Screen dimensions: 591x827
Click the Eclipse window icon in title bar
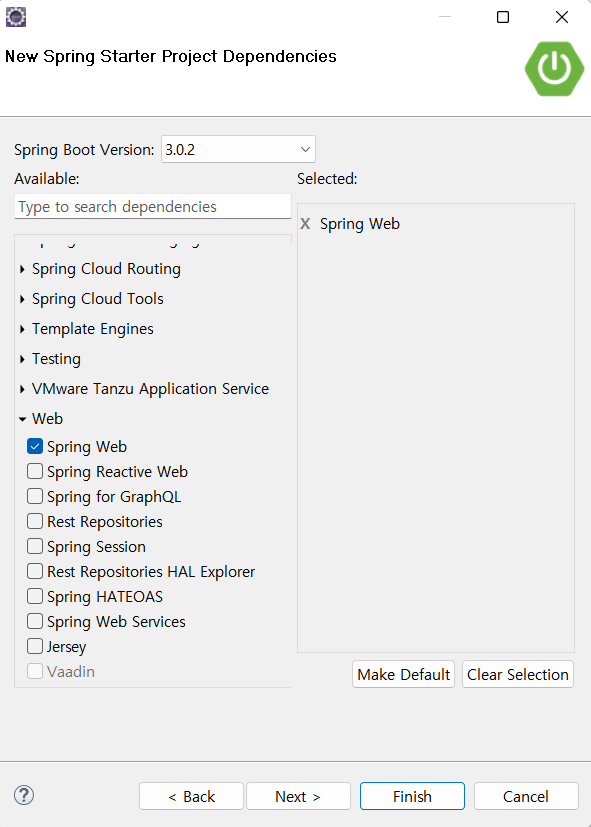[16, 17]
